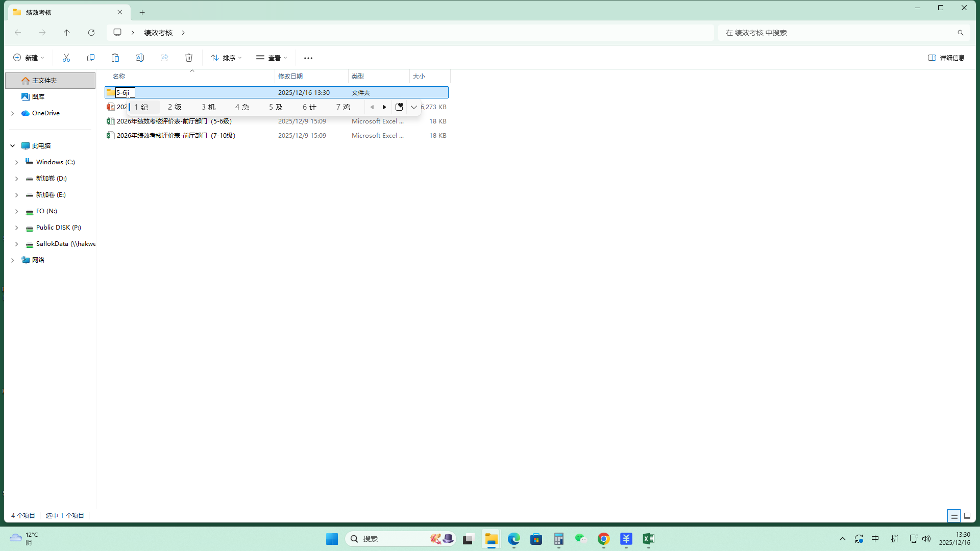Toggle the 详细信息 details pane
The height and width of the screenshot is (551, 980).
tap(946, 58)
